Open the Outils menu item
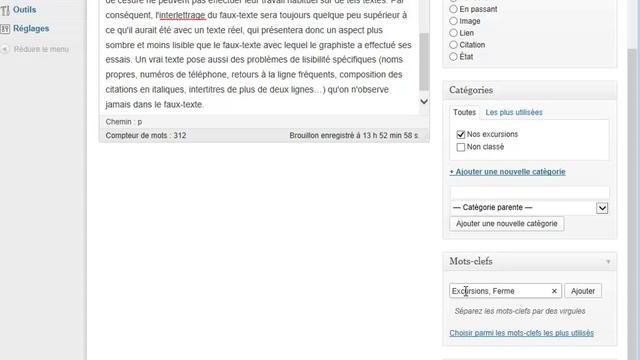Image resolution: width=640 pixels, height=360 pixels. pyautogui.click(x=24, y=9)
